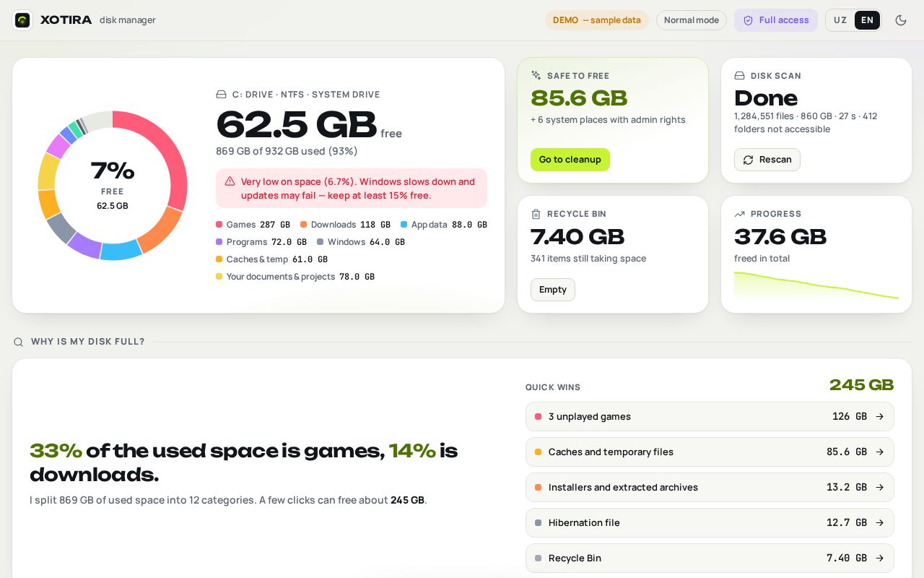Viewport: 924px width, 578px height.
Task: Toggle dark mode with the moon icon
Action: (x=901, y=20)
